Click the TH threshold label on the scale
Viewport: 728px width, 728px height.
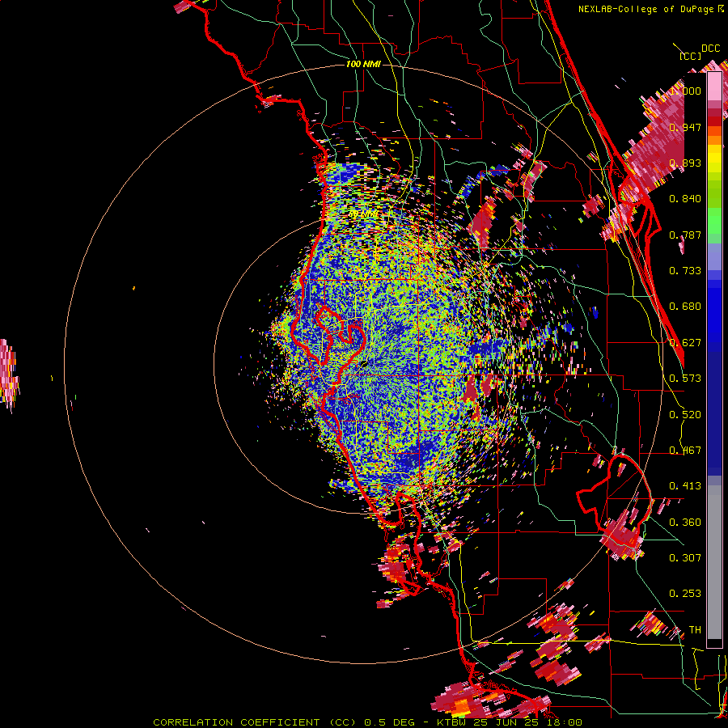(695, 630)
